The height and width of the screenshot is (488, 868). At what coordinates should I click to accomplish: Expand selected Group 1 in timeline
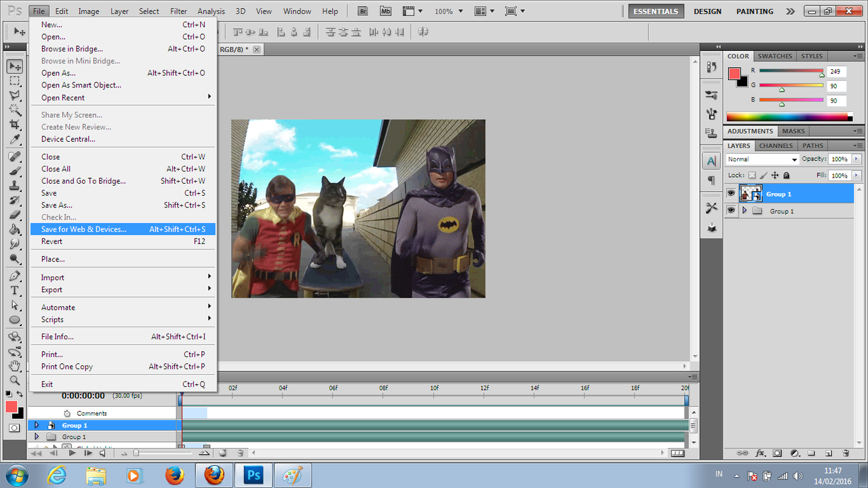click(37, 425)
